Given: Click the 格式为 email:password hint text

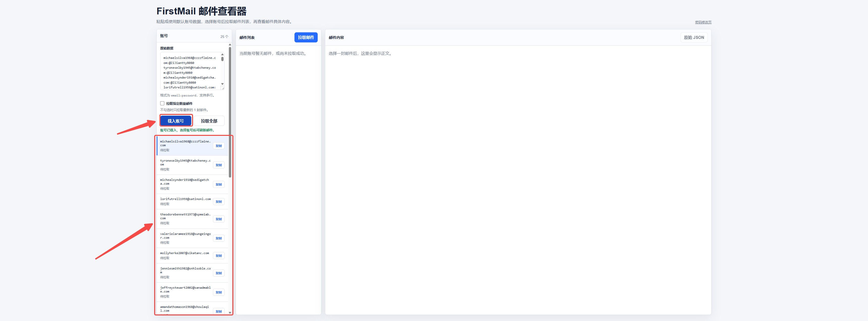Looking at the screenshot, I should click(187, 95).
